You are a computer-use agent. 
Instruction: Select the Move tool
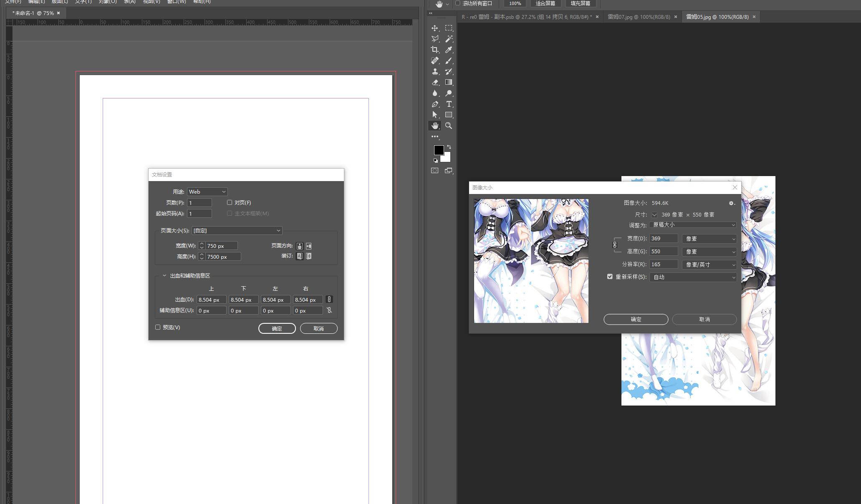[434, 28]
